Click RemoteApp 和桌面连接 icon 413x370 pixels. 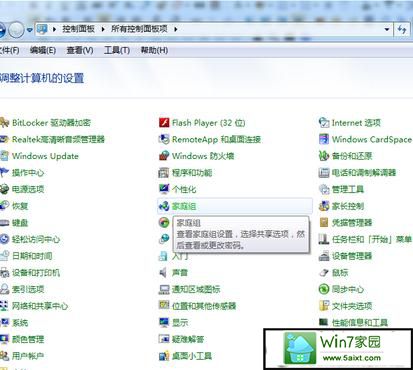pos(164,139)
